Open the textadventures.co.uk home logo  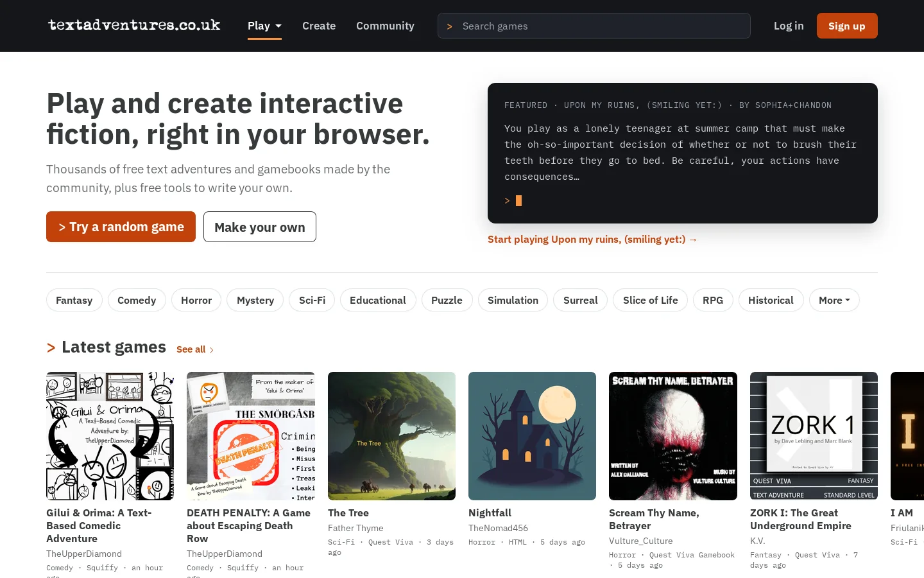click(x=134, y=25)
